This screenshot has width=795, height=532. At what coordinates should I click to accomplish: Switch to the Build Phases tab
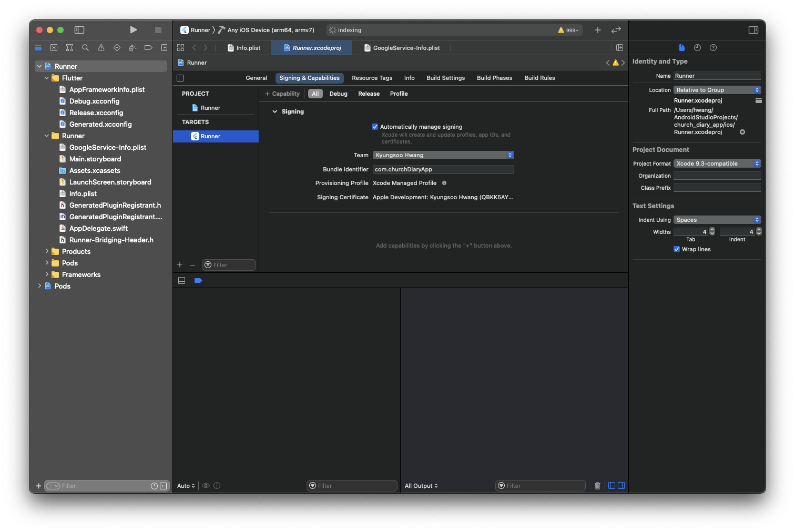click(495, 78)
